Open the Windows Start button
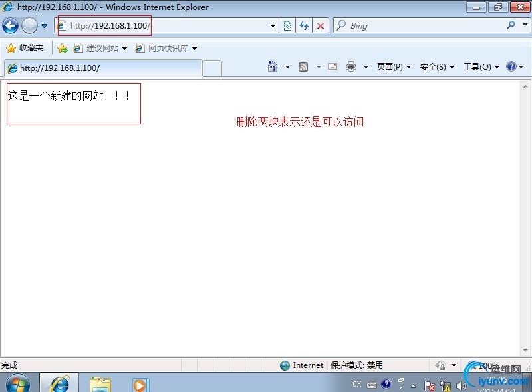Screen dimensions: 532x392 point(18,384)
